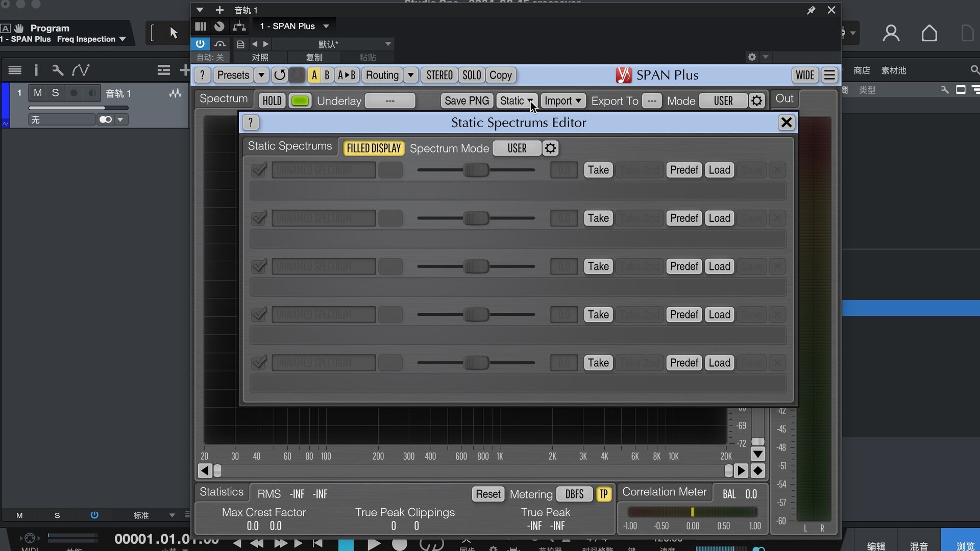The height and width of the screenshot is (551, 980).
Task: Toggle the FILLED DISPLAY switch
Action: pyautogui.click(x=374, y=148)
